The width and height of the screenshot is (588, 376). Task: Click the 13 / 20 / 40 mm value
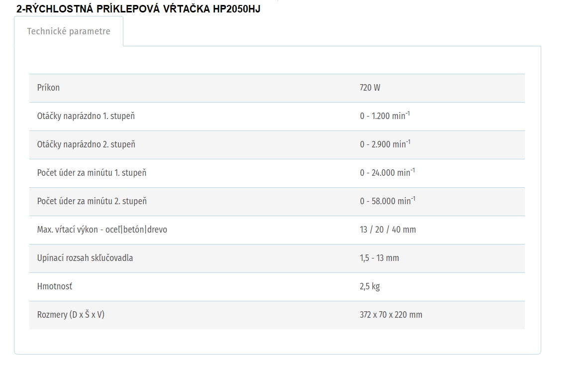[388, 230]
